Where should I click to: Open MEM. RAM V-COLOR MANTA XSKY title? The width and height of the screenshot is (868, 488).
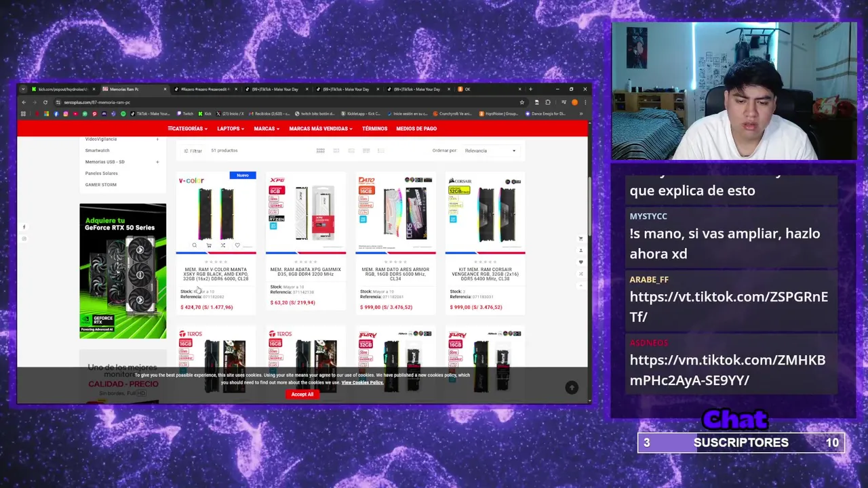coord(216,274)
